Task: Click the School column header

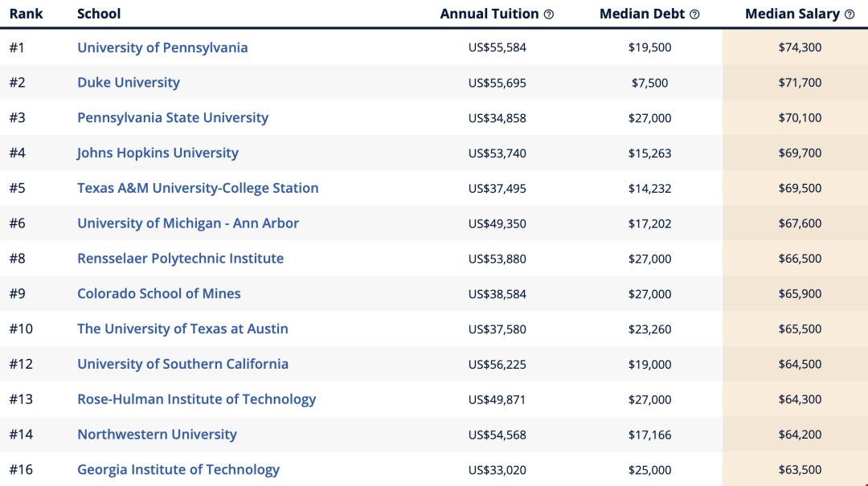Action: (99, 14)
